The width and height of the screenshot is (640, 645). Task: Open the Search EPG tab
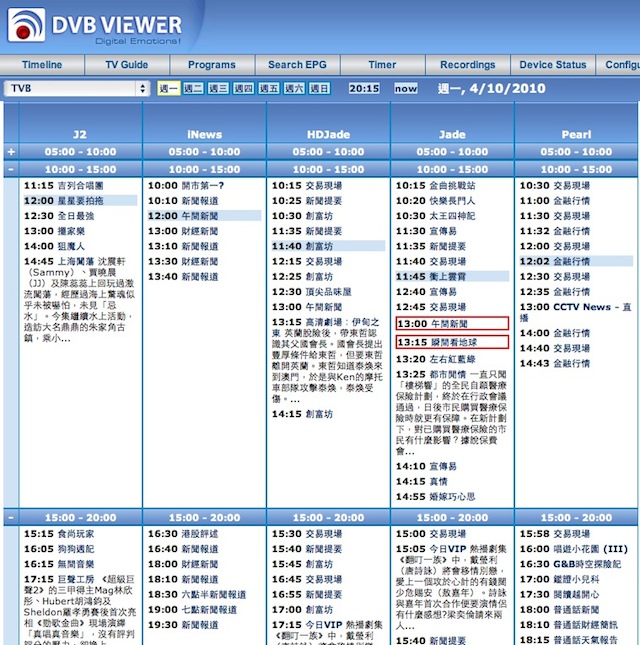click(x=297, y=65)
